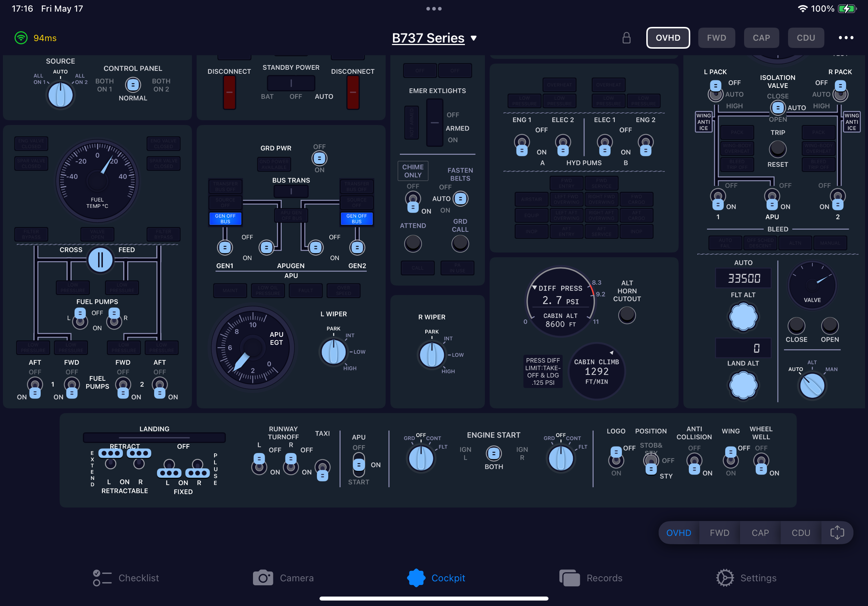Switch to the CDU tab in header
Viewport: 868px width, 606px height.
pos(805,38)
